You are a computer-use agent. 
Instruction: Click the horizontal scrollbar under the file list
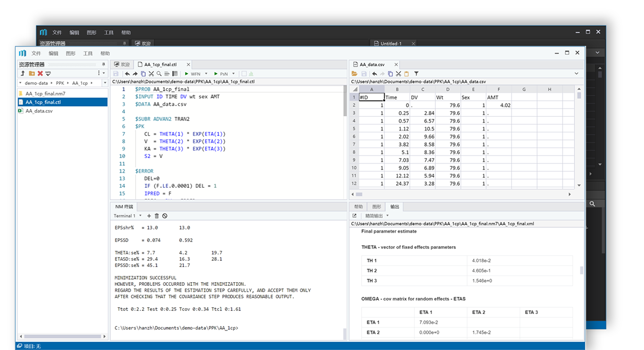(x=62, y=336)
